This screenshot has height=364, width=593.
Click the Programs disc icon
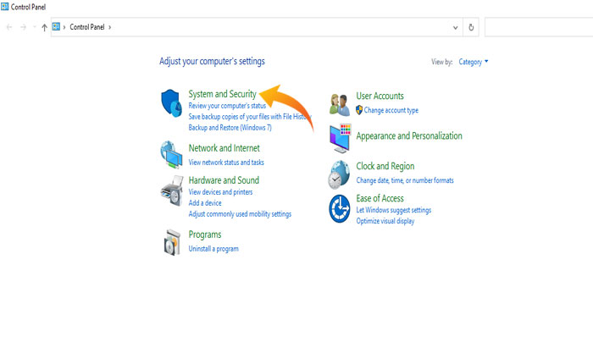[171, 242]
